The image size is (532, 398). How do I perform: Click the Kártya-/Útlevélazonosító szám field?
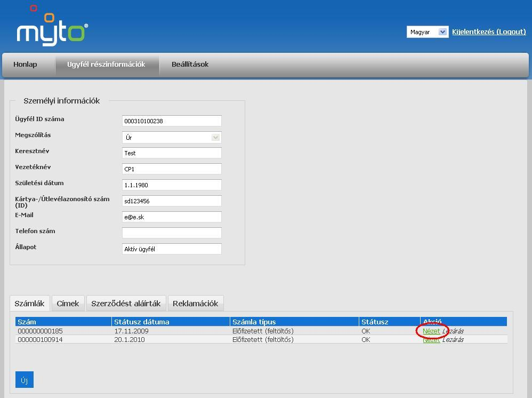(x=172, y=201)
